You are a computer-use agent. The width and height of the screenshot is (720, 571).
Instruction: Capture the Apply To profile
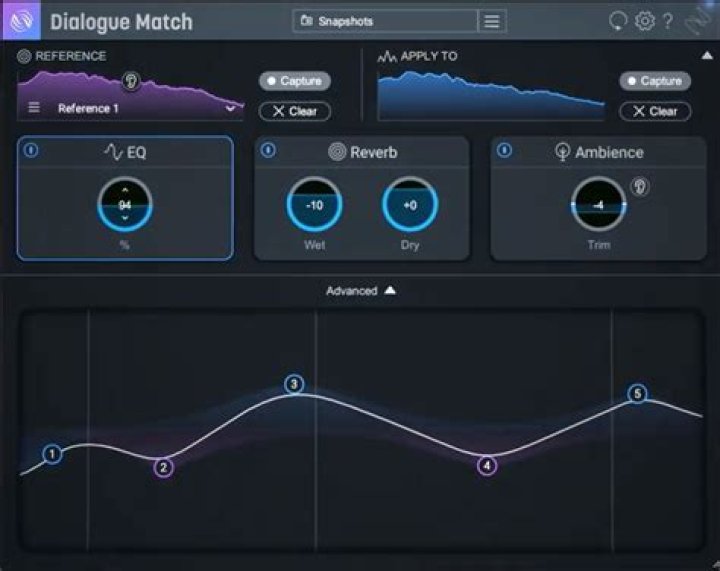[x=655, y=81]
